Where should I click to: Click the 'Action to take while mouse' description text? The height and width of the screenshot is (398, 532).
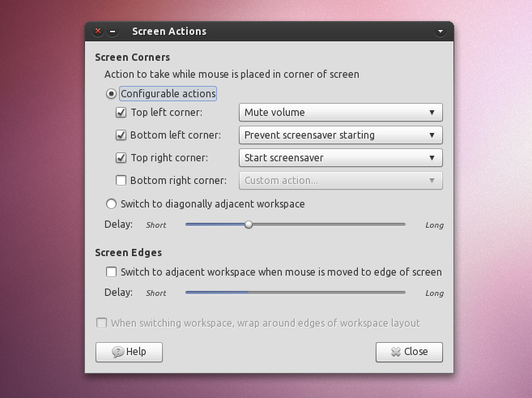click(232, 75)
